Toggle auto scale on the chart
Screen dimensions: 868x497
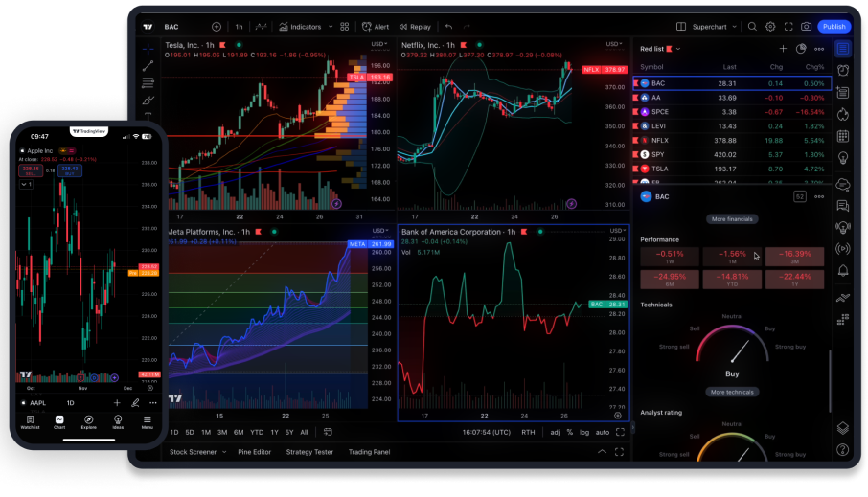tap(603, 432)
